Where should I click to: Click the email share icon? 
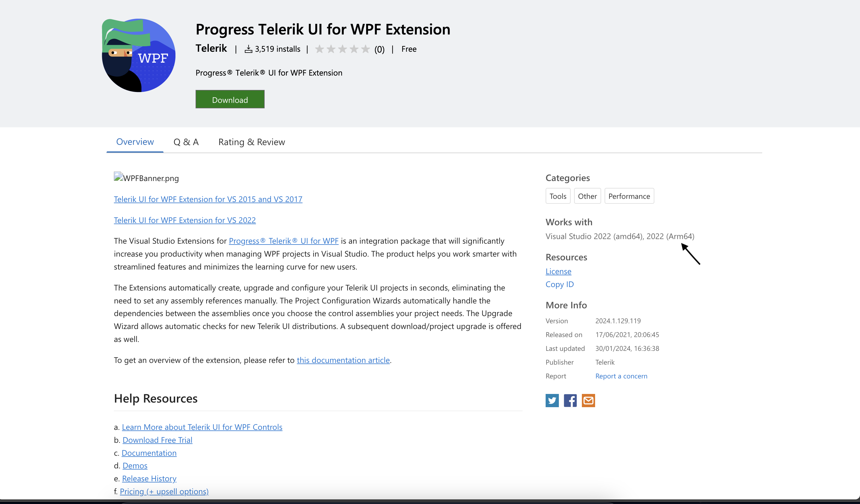588,400
